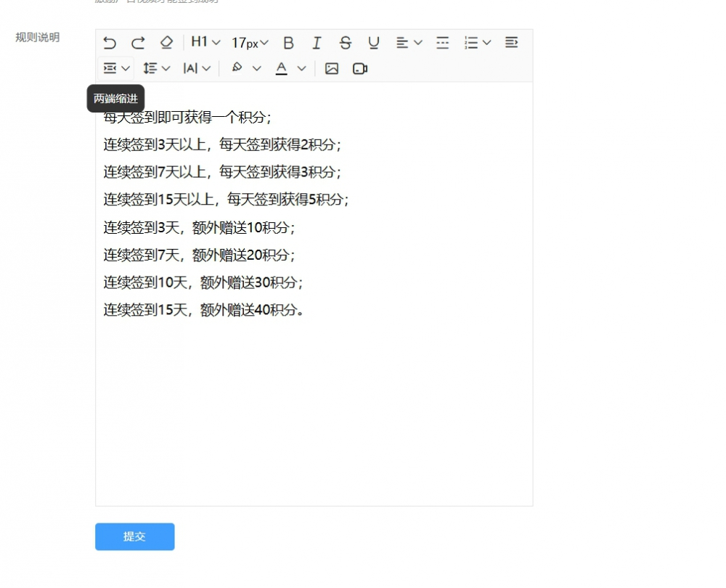Screen dimensions: 726x588
Task: Expand the text alignment dropdown
Action: [408, 43]
